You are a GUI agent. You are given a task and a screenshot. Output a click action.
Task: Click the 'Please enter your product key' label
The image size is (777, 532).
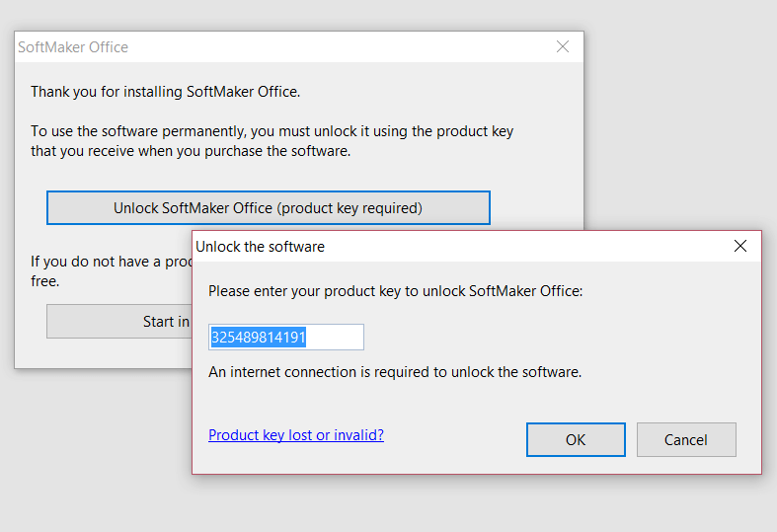click(x=396, y=291)
